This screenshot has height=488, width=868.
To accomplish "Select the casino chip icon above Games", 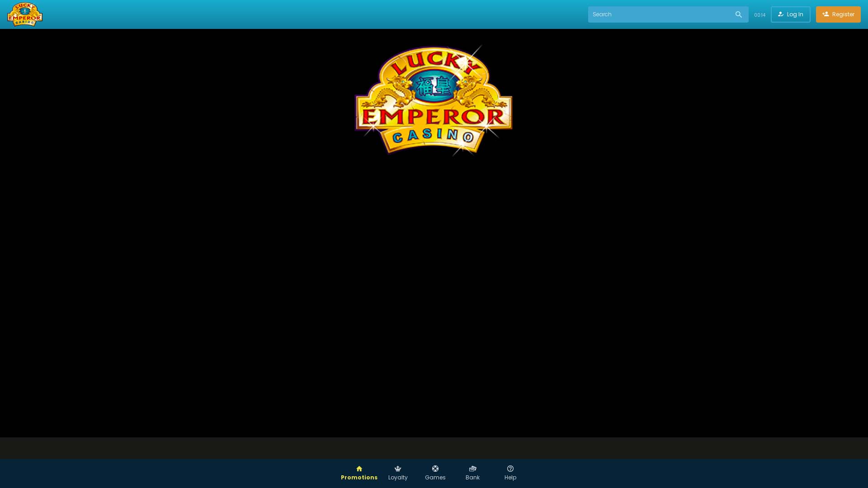I will (x=435, y=469).
